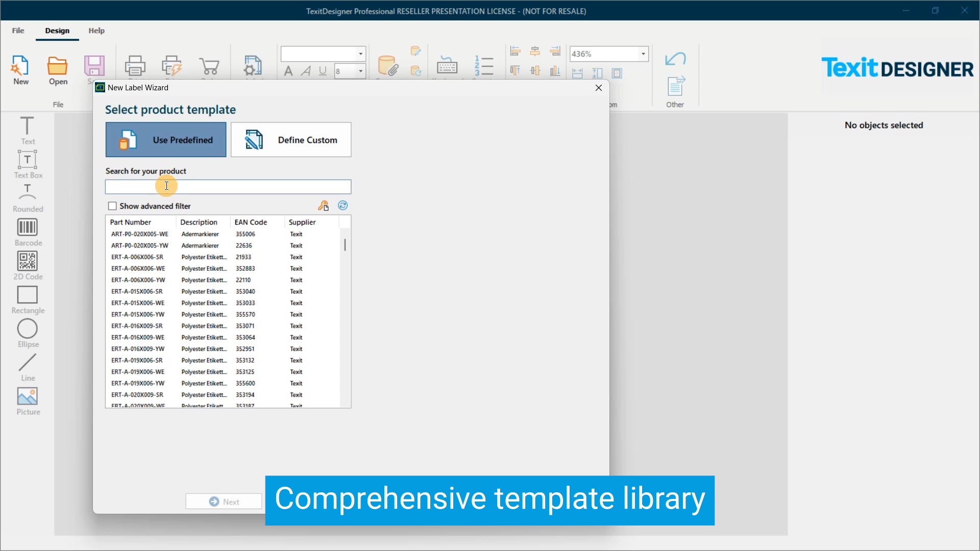
Task: Enable Use Predefined template option
Action: (165, 139)
